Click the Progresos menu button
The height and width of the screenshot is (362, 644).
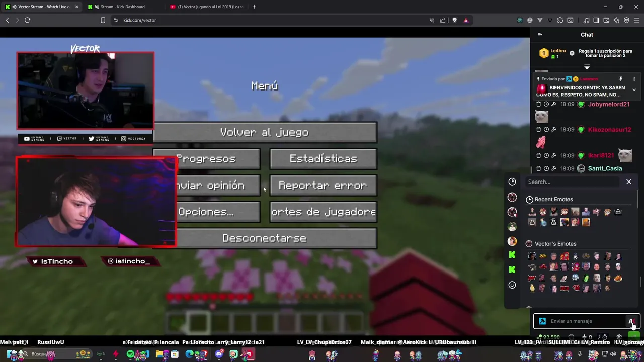tap(206, 159)
